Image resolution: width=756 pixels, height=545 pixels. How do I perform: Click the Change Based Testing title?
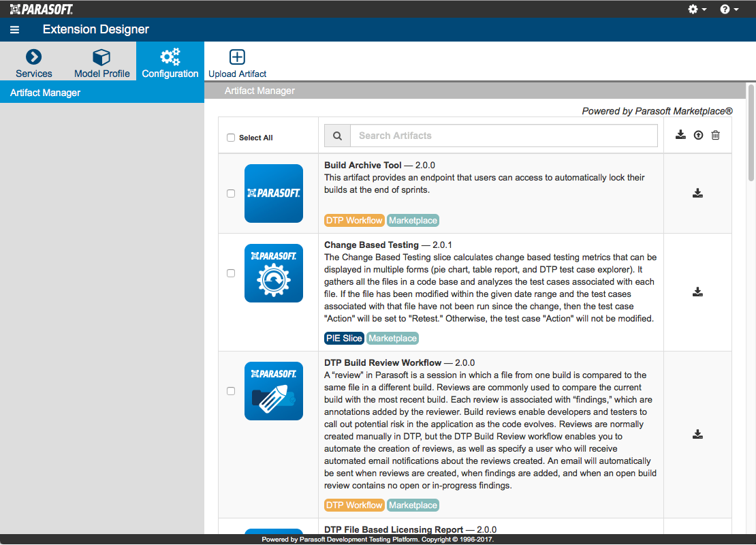371,245
